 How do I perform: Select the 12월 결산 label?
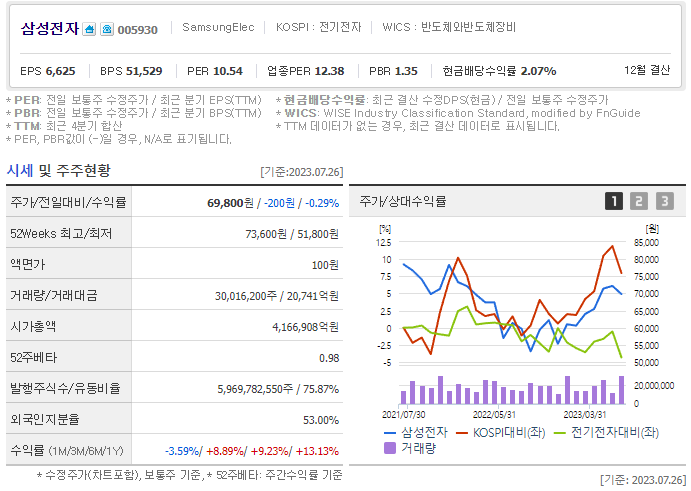(x=647, y=70)
